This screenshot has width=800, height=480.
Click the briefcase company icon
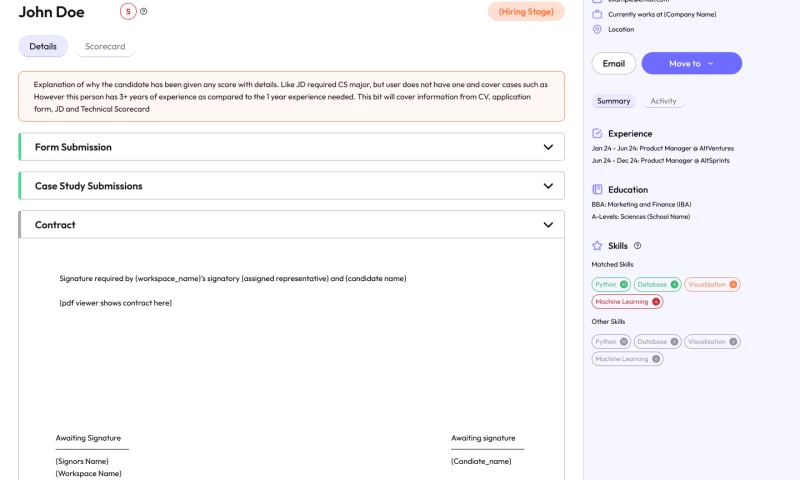tap(597, 14)
